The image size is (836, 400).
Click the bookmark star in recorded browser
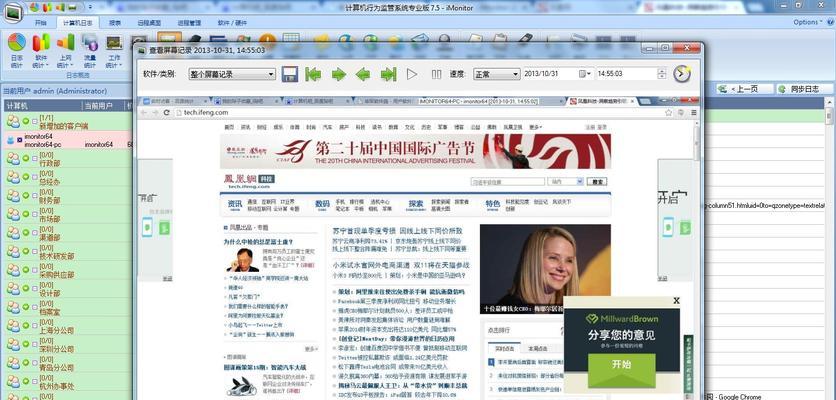coord(669,113)
